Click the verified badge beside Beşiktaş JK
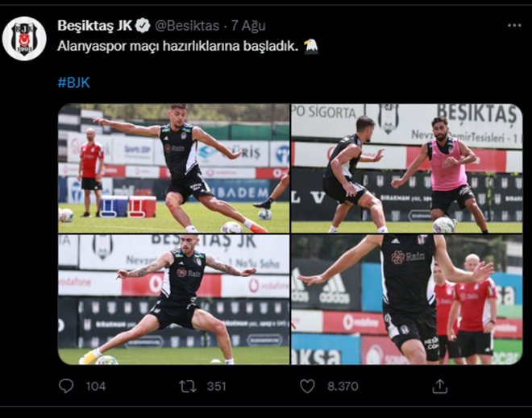Screen dimensions: 532x418 [143, 26]
